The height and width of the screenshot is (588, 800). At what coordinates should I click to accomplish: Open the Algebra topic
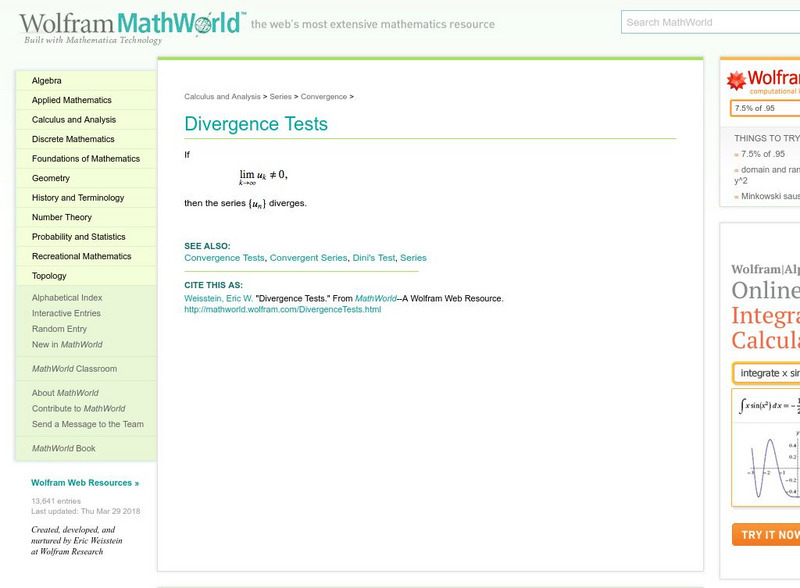click(x=46, y=81)
